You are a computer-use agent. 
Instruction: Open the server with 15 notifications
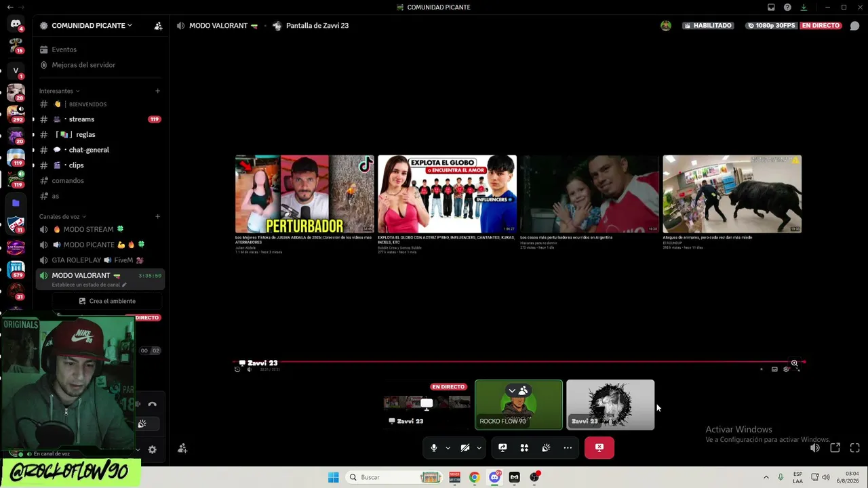(16, 46)
